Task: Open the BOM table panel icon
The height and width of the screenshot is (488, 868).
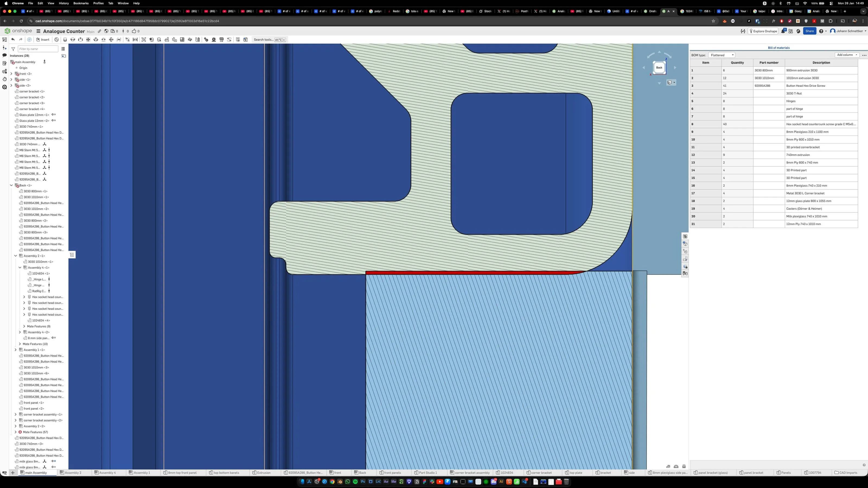Action: point(685,236)
